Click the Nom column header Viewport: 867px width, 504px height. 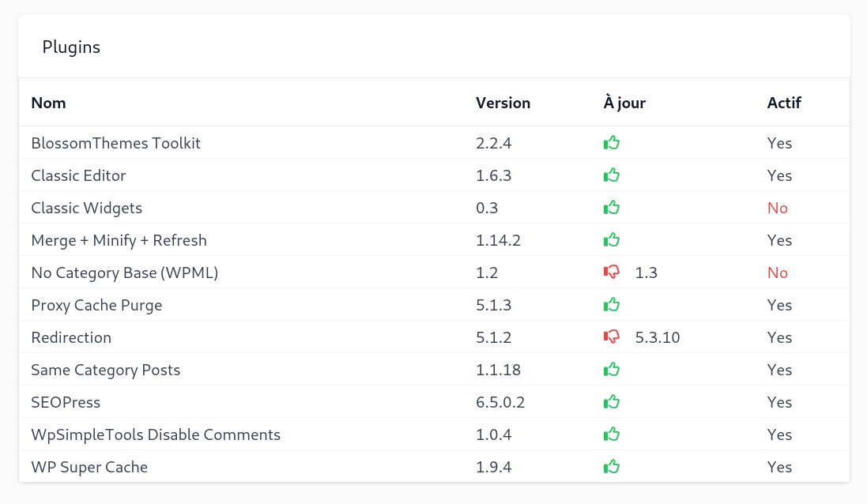49,103
